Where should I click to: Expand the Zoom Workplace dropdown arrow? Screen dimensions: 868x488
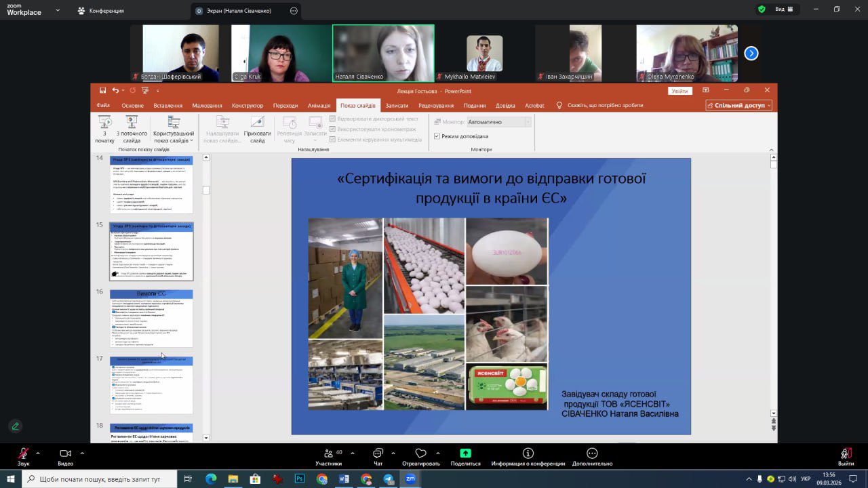tap(57, 11)
